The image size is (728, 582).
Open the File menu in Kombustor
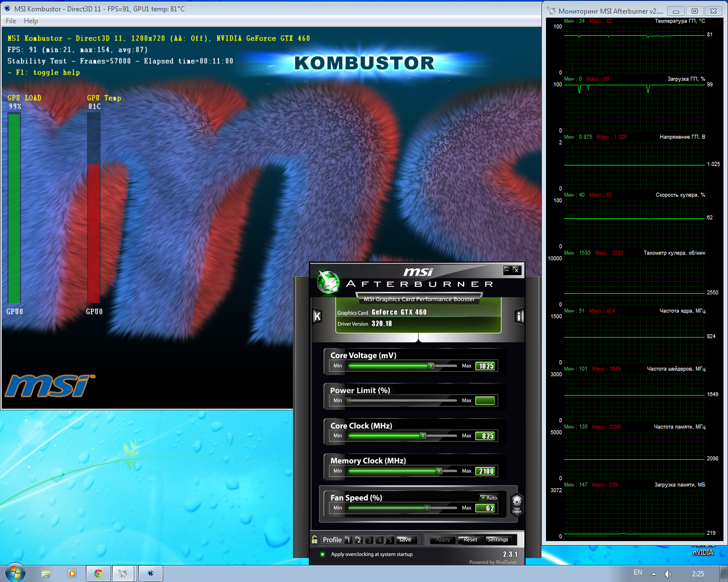tap(11, 21)
